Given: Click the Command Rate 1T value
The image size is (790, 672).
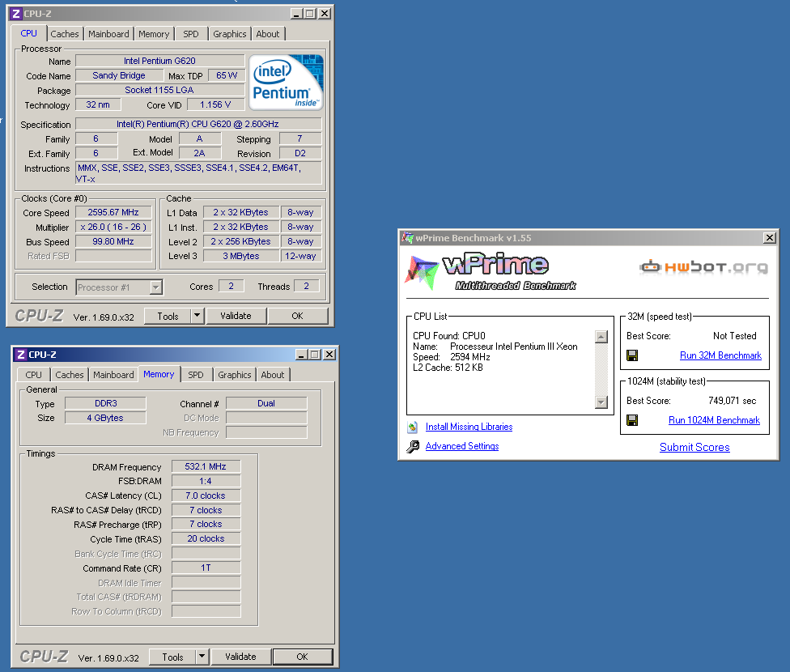Looking at the screenshot, I should 206,568.
